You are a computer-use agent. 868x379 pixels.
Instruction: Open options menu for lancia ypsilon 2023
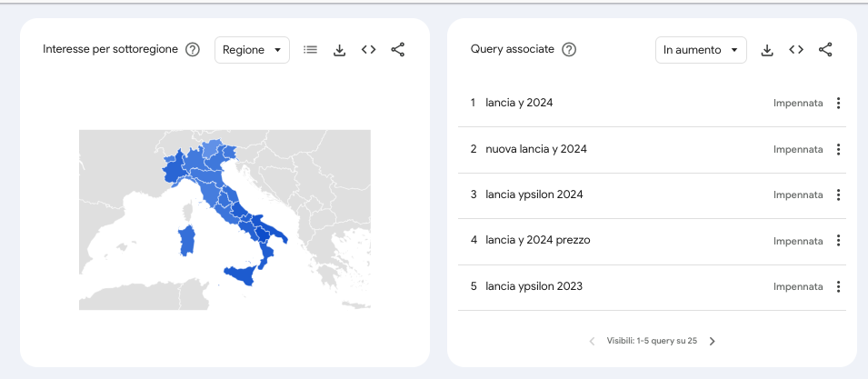(838, 286)
